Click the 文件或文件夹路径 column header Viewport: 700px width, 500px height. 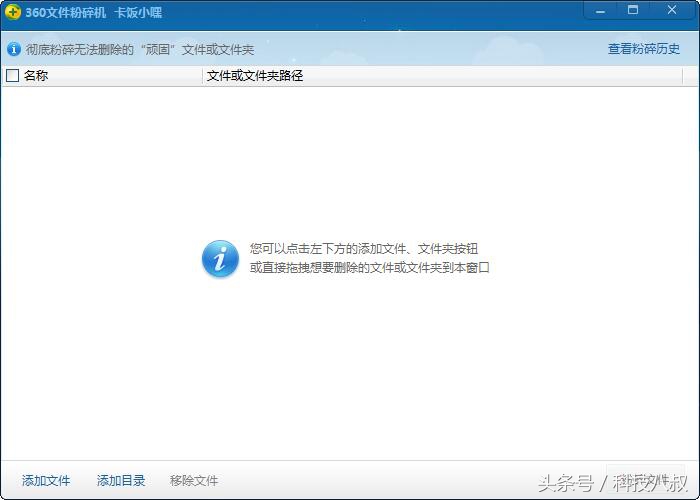pos(443,76)
